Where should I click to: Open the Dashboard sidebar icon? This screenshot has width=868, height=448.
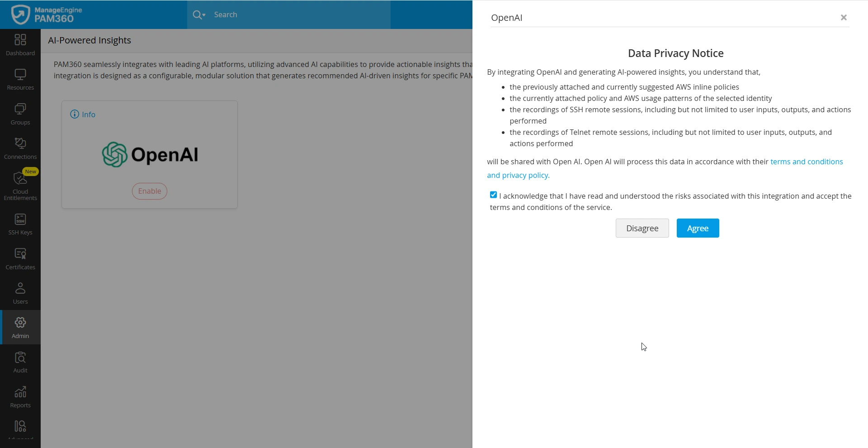[x=20, y=44]
